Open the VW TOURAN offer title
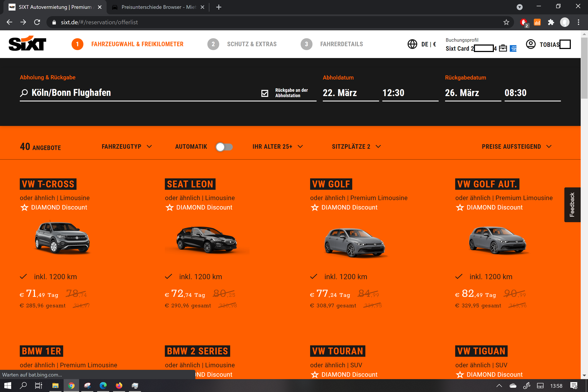The height and width of the screenshot is (392, 588). 337,351
